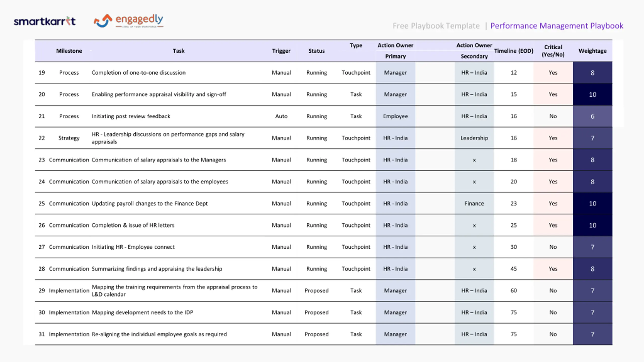Click the Trigger column header
The height and width of the screenshot is (362, 644).
click(x=281, y=51)
